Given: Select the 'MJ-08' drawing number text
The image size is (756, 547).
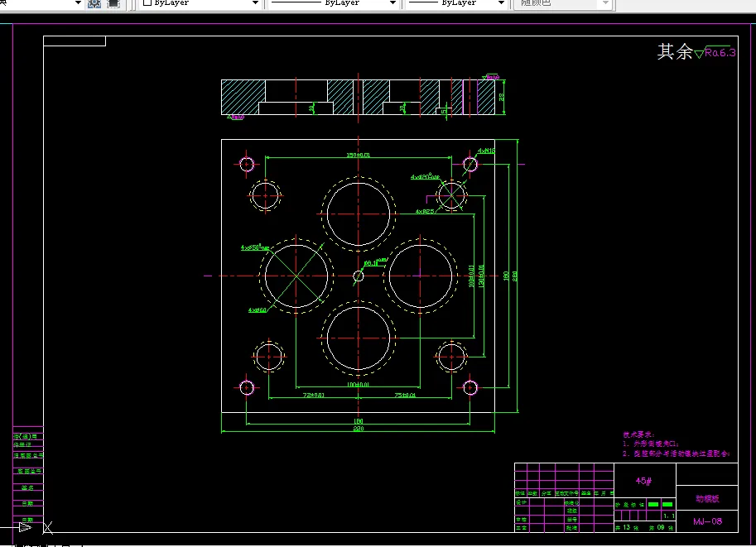Looking at the screenshot, I should point(707,521).
